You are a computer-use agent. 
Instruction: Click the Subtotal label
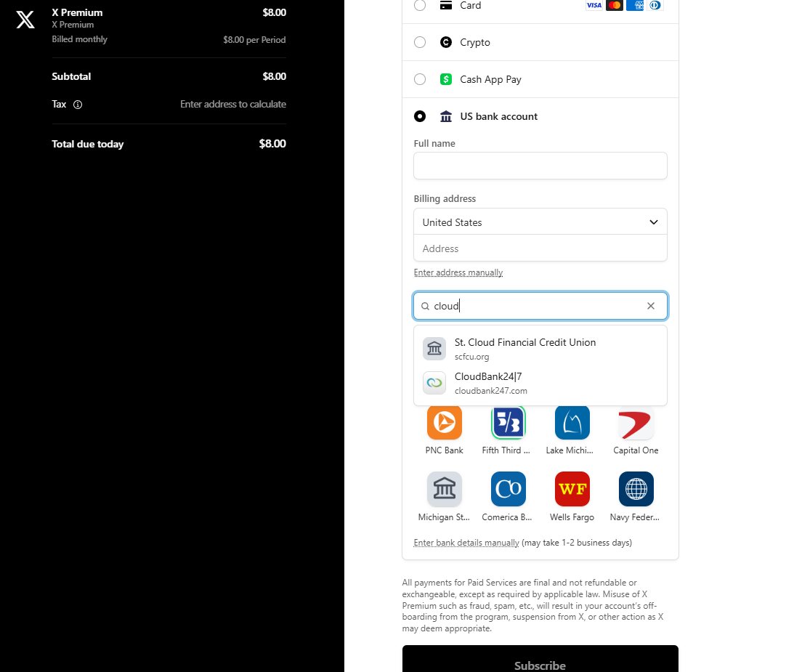pos(71,76)
